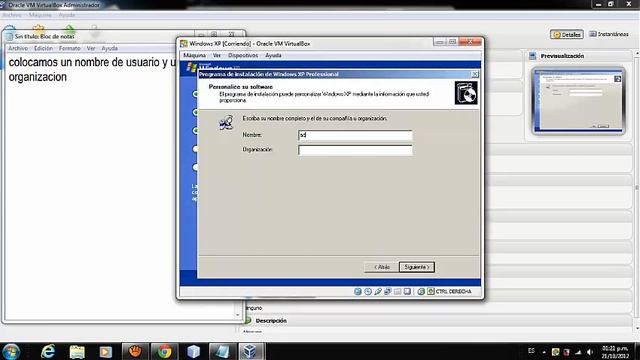Viewport: 640px width, 360px height.
Task: Open Archivo menu of VirtualBox Administrador
Action: (12, 15)
